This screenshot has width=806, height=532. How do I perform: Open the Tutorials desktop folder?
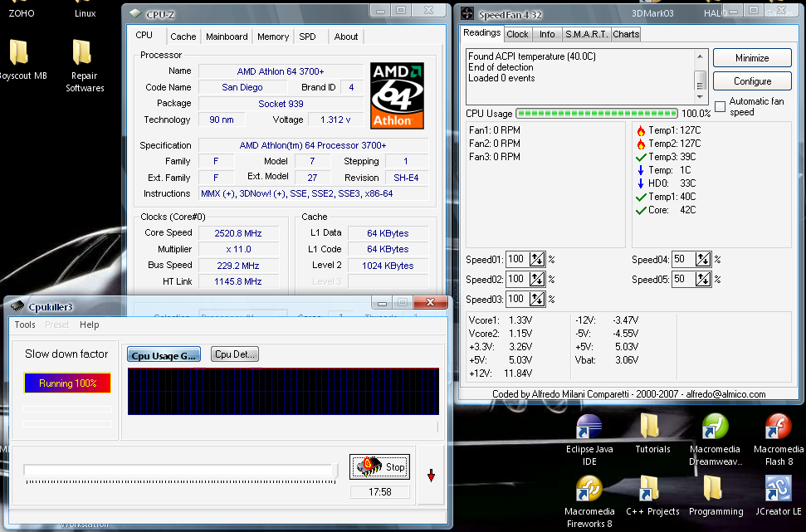click(652, 434)
